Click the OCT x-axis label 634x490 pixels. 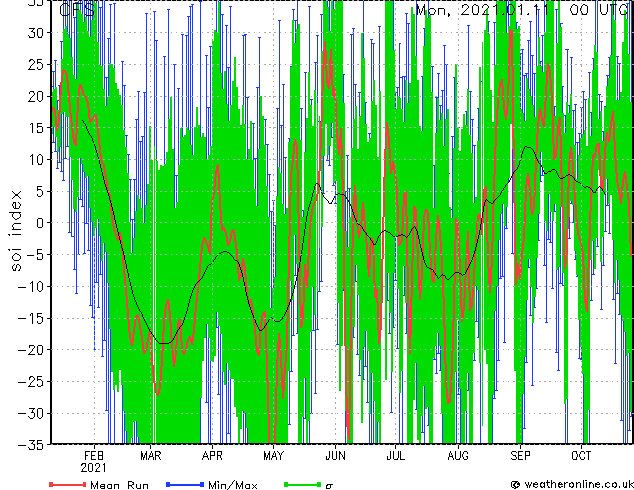click(x=581, y=456)
